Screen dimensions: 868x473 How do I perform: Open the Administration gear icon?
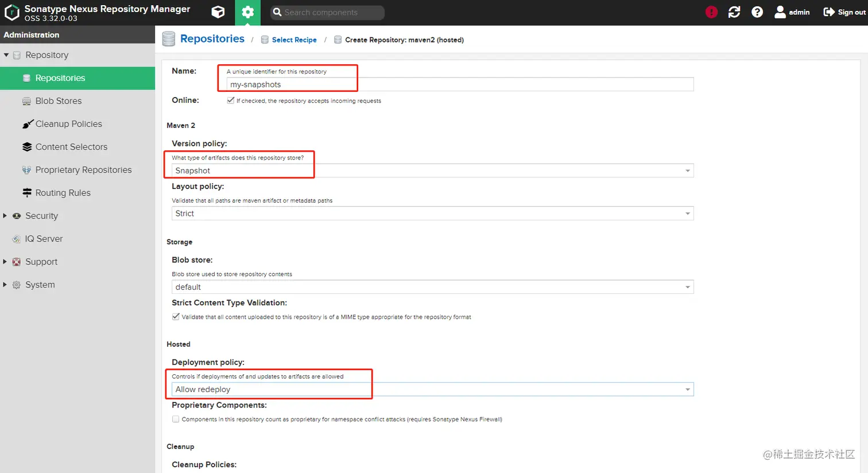pyautogui.click(x=247, y=12)
